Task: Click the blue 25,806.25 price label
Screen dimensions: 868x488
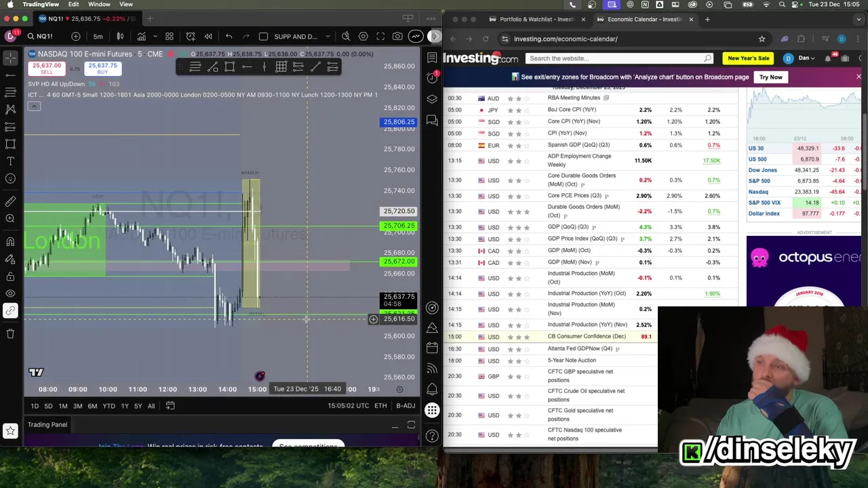Action: coord(399,122)
